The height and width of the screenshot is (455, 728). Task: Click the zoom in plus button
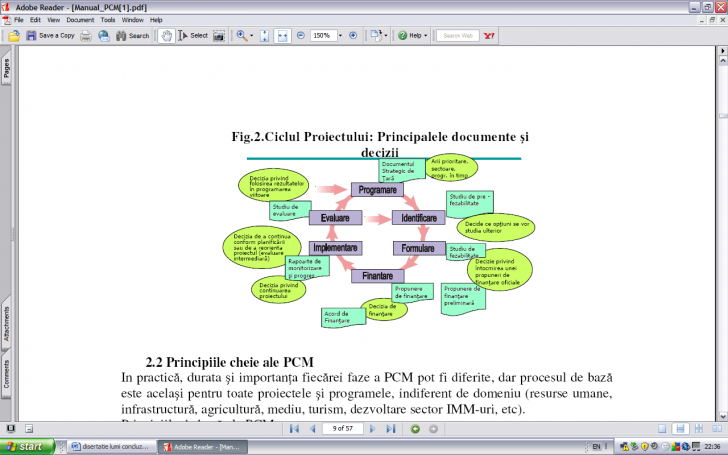(352, 35)
